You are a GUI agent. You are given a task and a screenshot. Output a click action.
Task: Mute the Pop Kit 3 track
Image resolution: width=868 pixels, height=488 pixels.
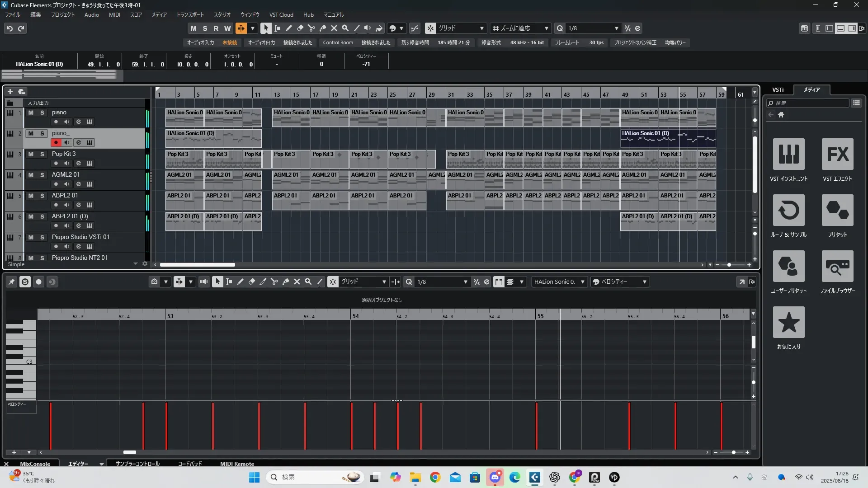[x=31, y=154]
